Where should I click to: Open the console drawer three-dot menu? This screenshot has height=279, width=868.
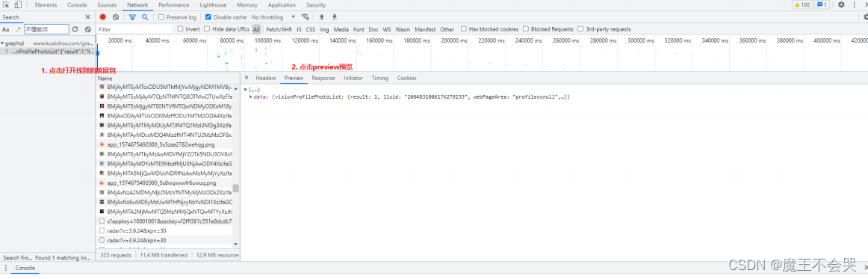pyautogui.click(x=5, y=268)
